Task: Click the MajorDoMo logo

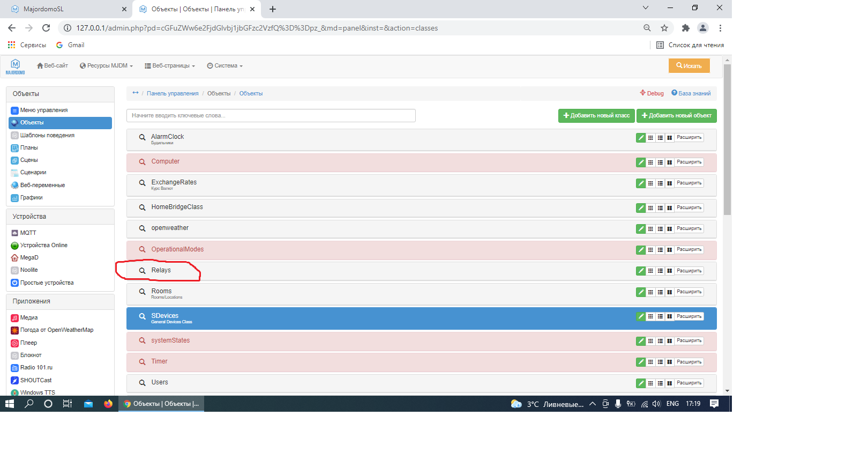Action: tap(15, 66)
